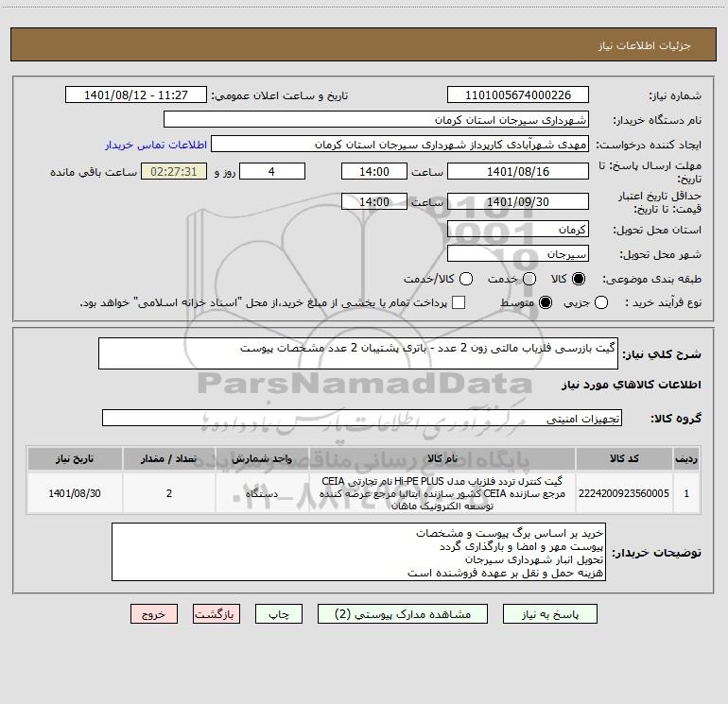
Task: Click the واحد شمارش column header
Action: [x=262, y=458]
